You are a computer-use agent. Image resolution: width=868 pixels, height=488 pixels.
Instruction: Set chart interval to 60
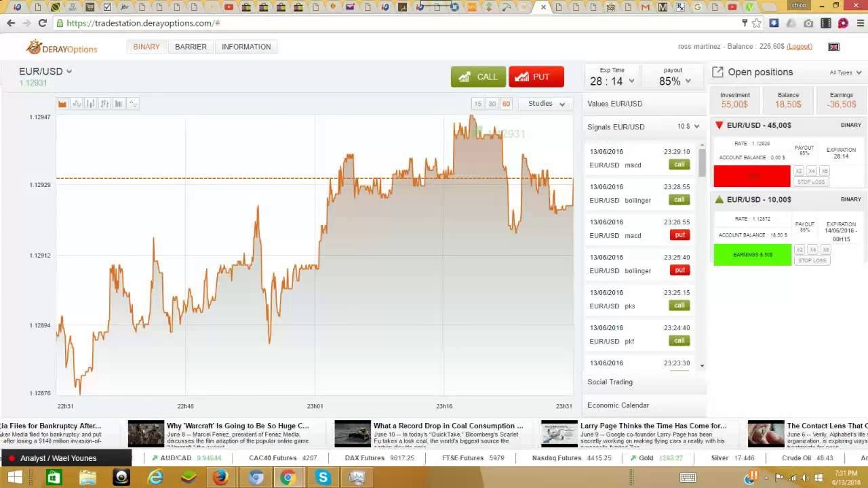click(x=506, y=104)
